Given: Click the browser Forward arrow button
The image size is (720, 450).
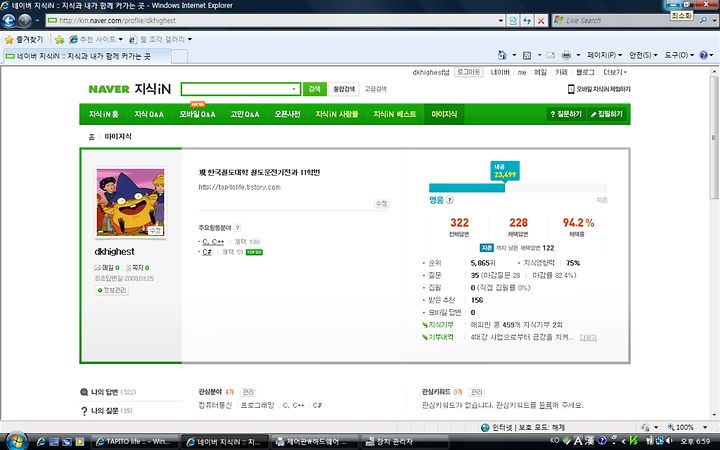Looking at the screenshot, I should pyautogui.click(x=25, y=21).
